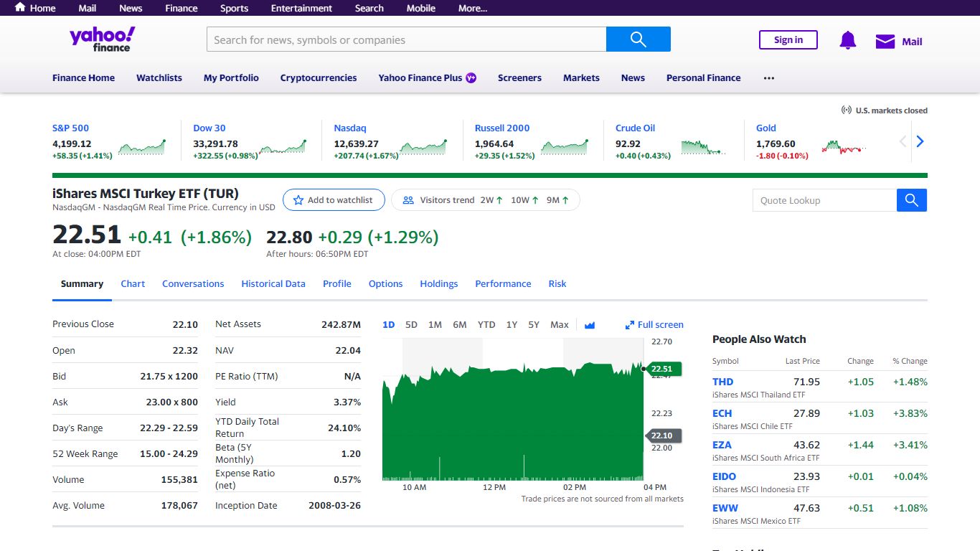Select 1M chart range

pyautogui.click(x=435, y=325)
